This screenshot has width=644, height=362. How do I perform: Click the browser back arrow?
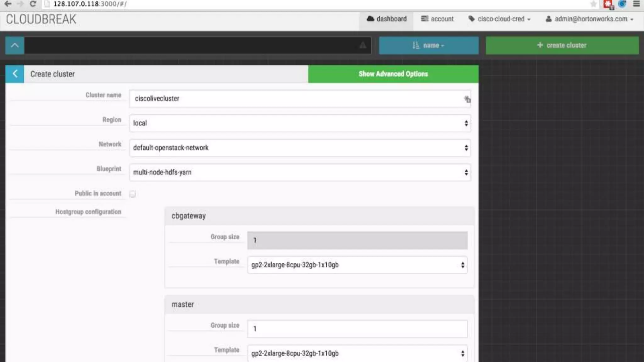[8, 4]
